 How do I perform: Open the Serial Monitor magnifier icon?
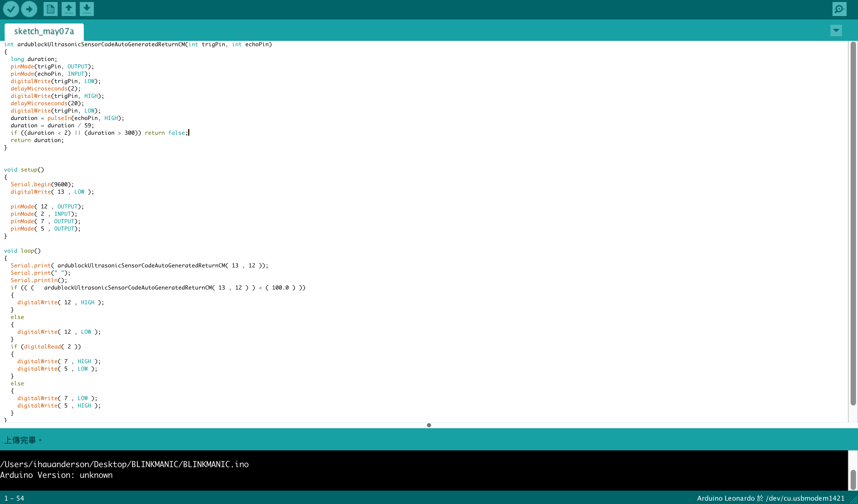[x=839, y=9]
